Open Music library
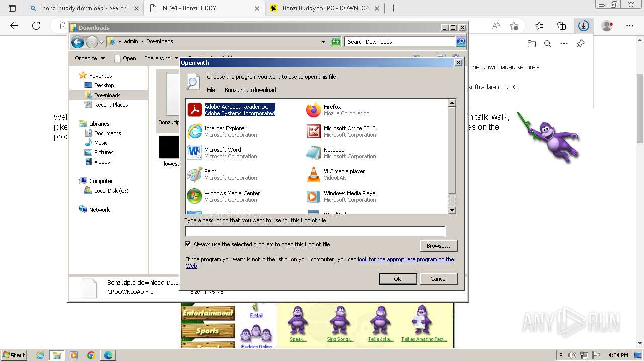The height and width of the screenshot is (362, 644). point(101,143)
